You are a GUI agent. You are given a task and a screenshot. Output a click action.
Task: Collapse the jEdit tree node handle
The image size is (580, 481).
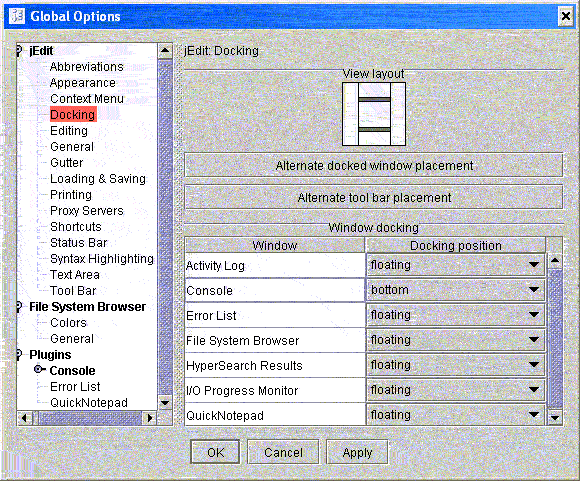tap(19, 51)
